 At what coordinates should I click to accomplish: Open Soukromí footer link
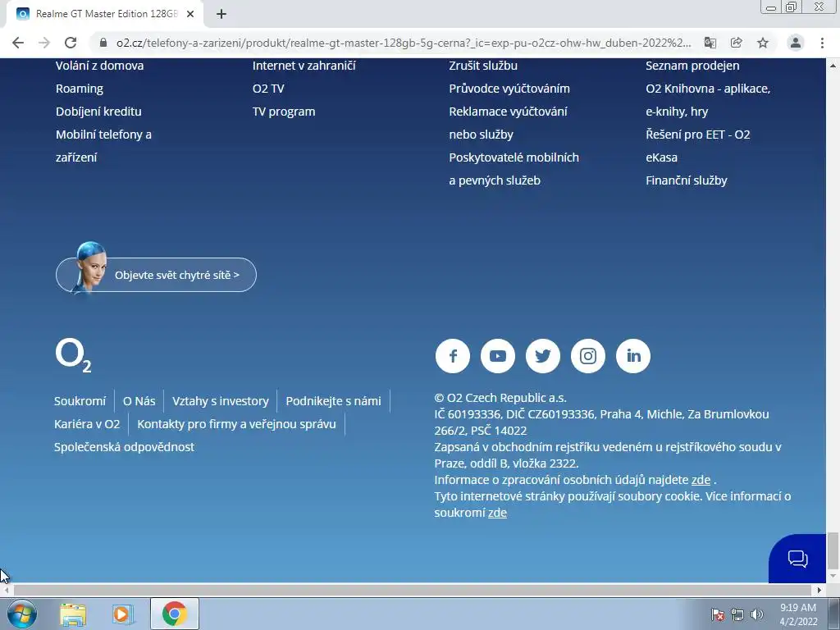pos(80,400)
